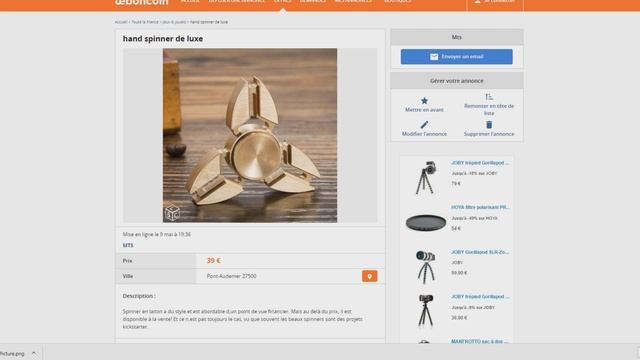This screenshot has width=640, height=360.
Task: Click the orange map pin icon beside Pont-Audemer
Action: (369, 276)
